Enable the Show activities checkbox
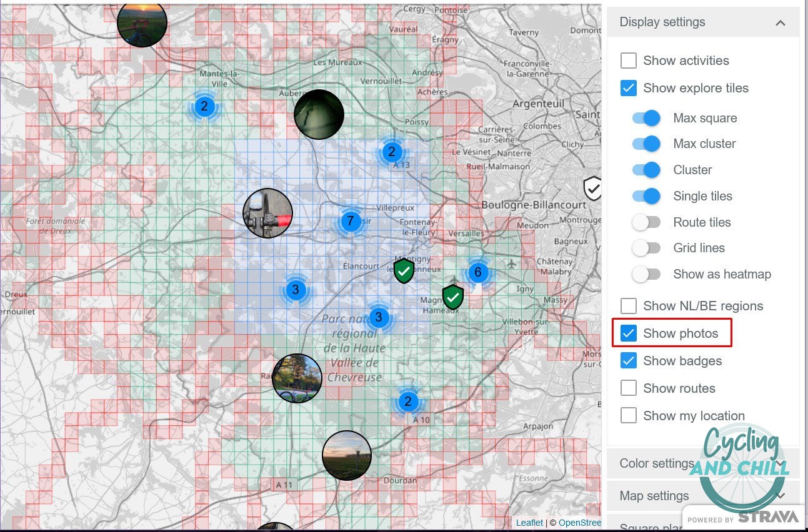808x532 pixels. (x=629, y=61)
